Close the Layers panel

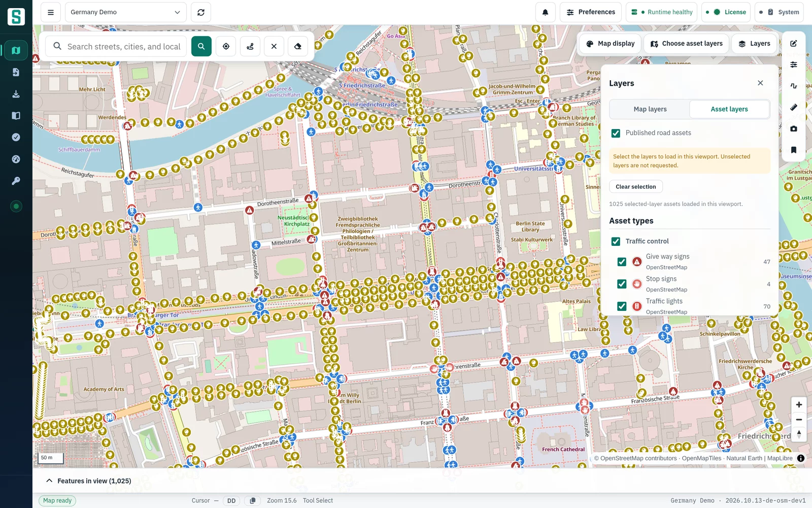point(760,83)
